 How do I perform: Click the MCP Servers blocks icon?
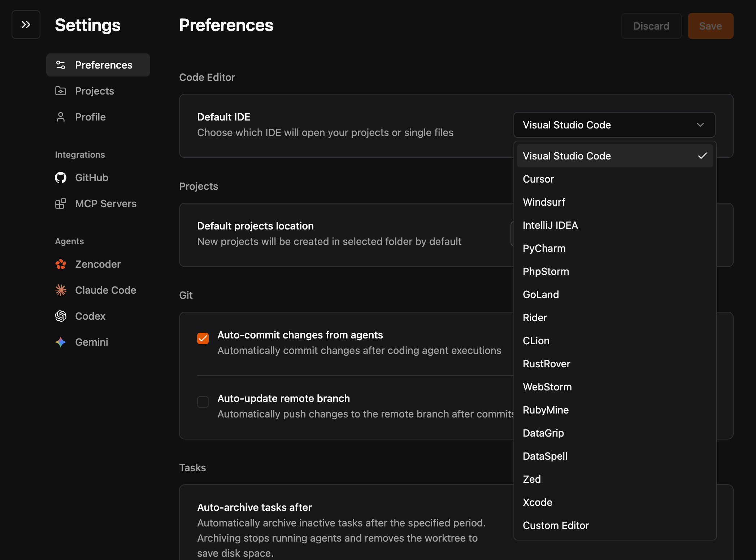point(61,204)
